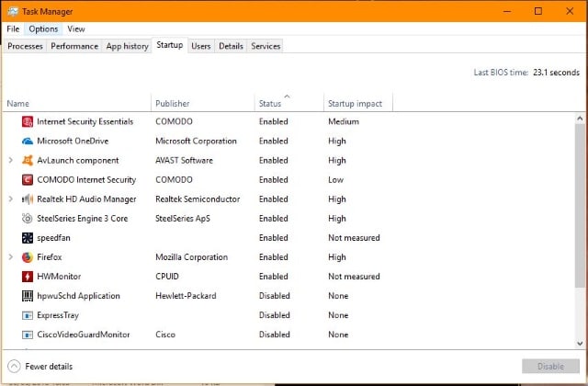Sort by the Startup impact column header
The width and height of the screenshot is (588, 386).
358,103
